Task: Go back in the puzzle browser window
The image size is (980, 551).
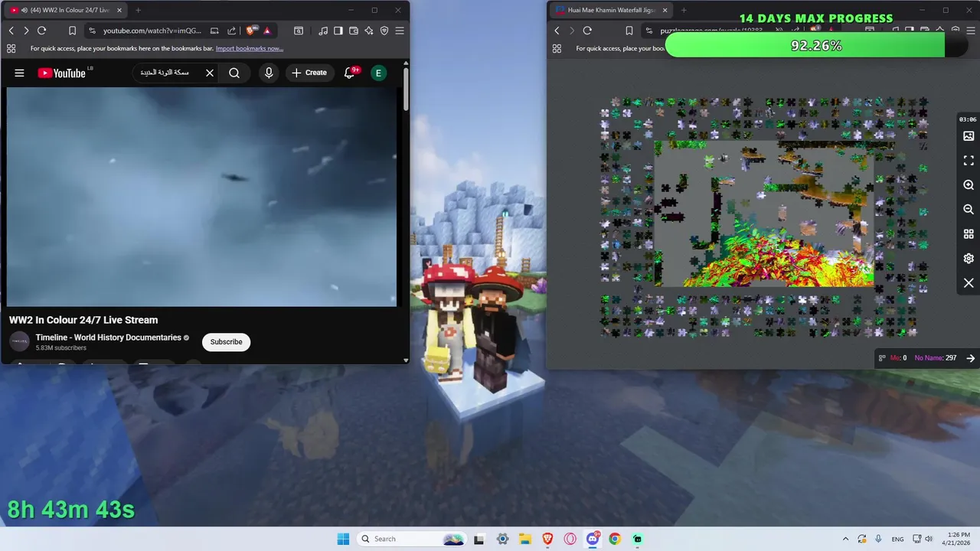Action: (557, 31)
